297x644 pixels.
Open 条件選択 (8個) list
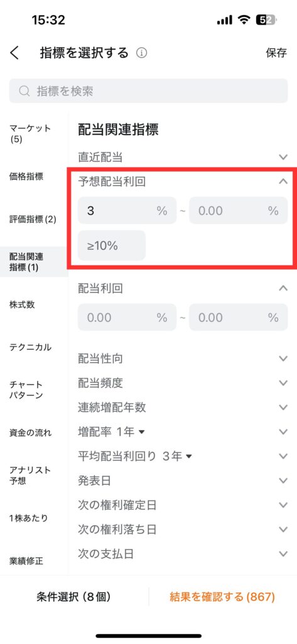(x=73, y=596)
